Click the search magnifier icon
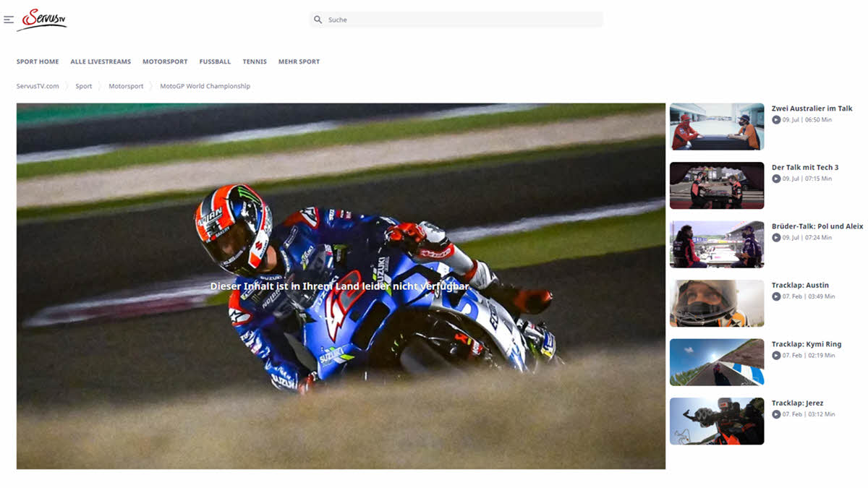Viewport: 868px width, 488px height. point(318,20)
